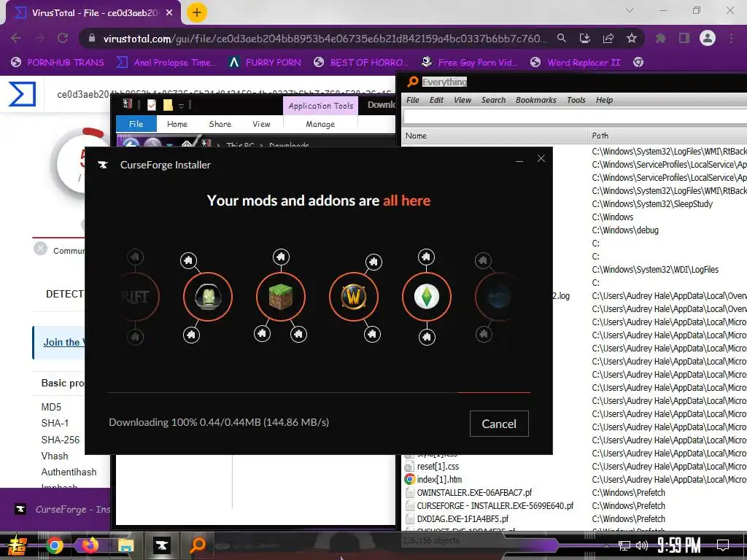
Task: Open the tab search chevron in Chrome
Action: [630, 10]
